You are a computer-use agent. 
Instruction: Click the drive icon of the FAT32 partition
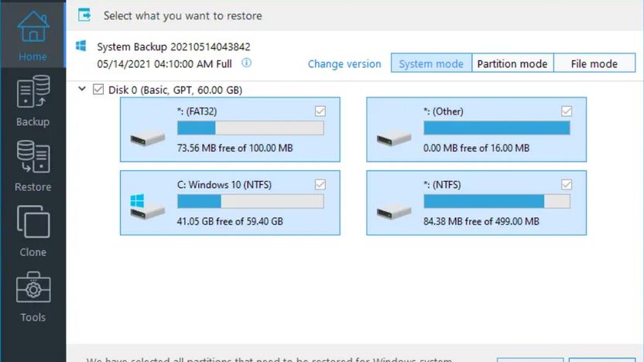[147, 138]
